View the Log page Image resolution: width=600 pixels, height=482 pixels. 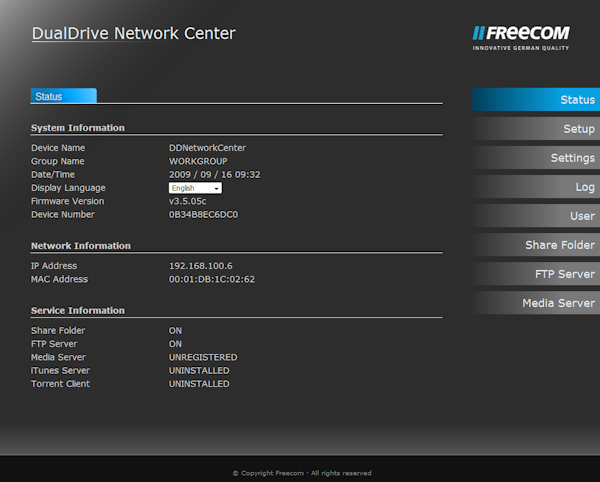coord(535,187)
